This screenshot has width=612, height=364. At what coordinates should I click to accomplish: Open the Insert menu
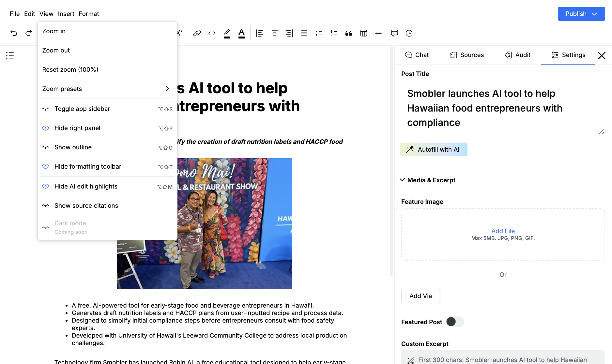point(66,14)
